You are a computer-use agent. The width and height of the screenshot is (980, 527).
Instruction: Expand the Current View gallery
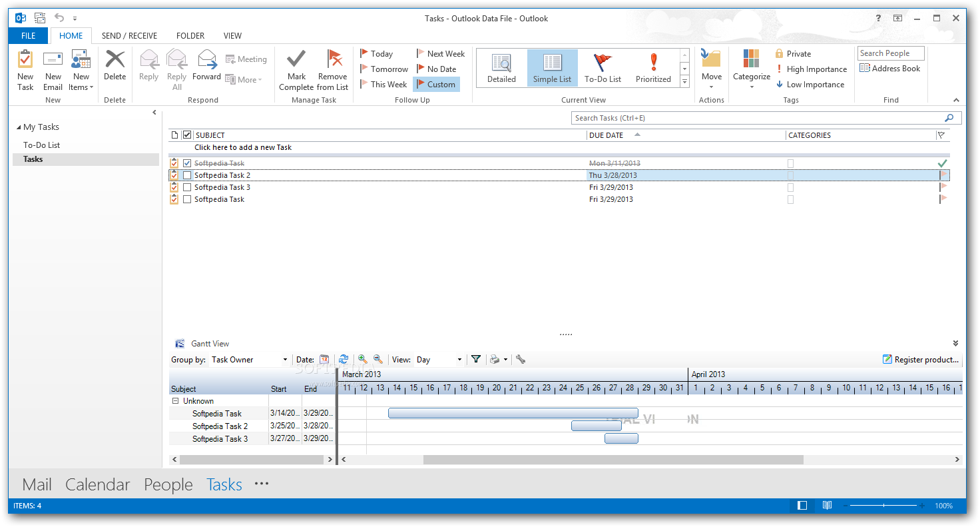(x=684, y=81)
